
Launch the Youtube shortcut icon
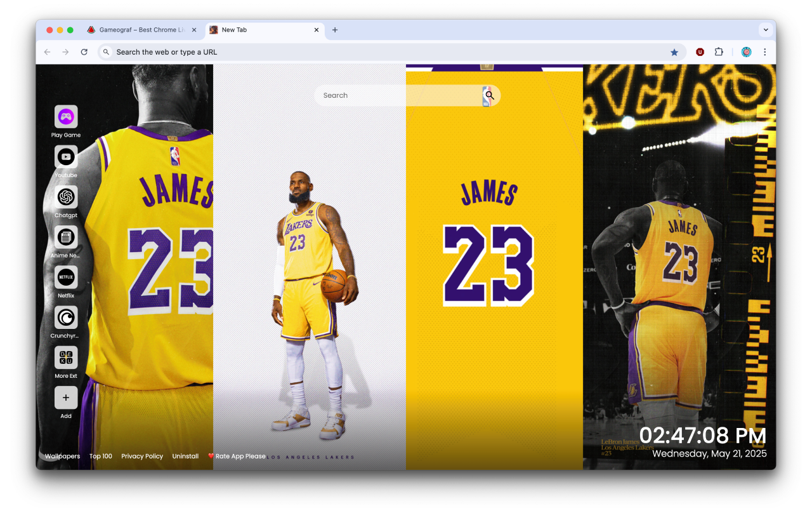click(65, 157)
